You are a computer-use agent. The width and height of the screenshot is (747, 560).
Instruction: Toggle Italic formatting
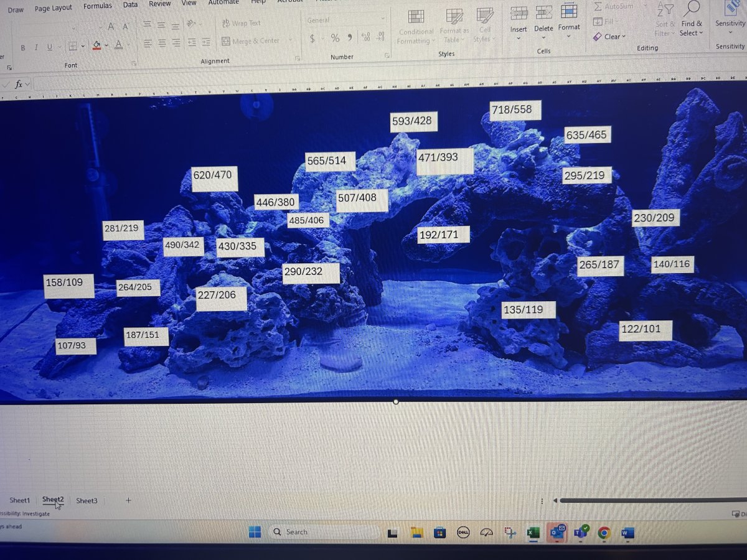(36, 48)
